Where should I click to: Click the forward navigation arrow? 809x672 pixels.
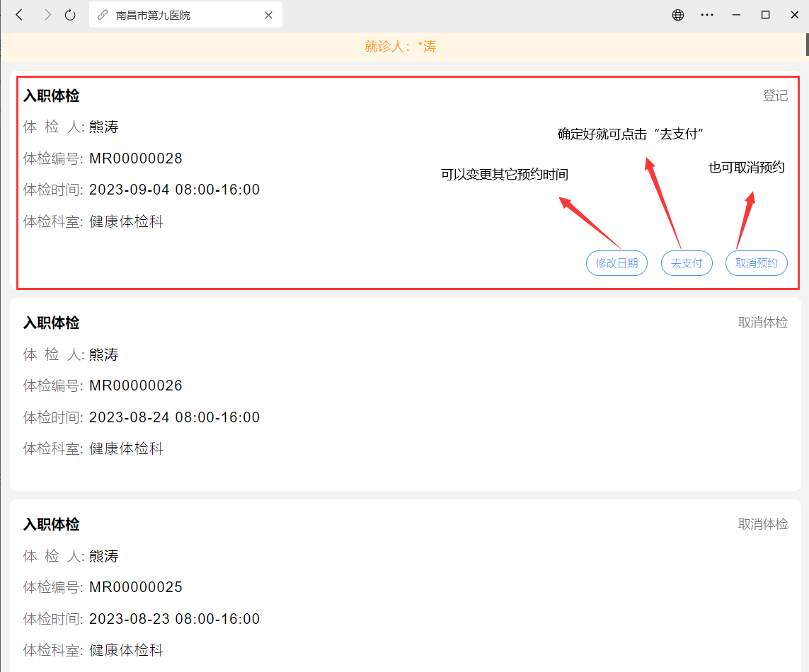47,15
